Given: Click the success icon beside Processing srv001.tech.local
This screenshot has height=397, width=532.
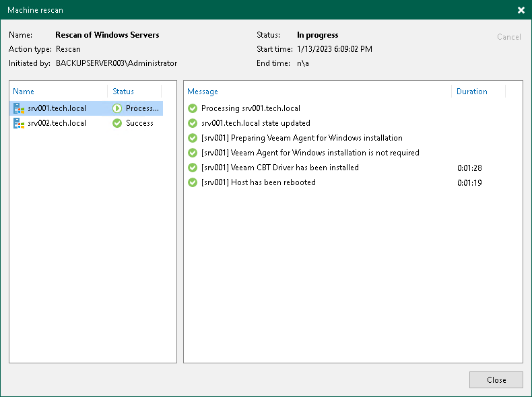Looking at the screenshot, I should (193, 108).
